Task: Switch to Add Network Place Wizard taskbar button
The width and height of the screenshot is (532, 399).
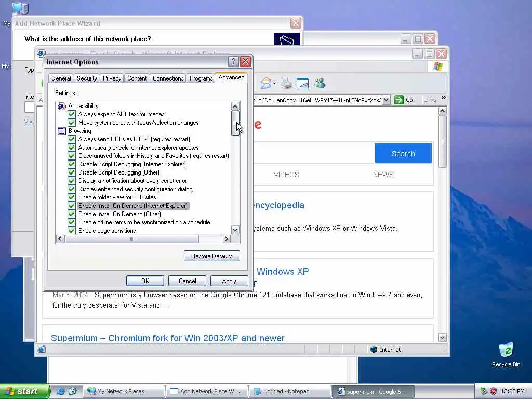Action: tap(207, 391)
